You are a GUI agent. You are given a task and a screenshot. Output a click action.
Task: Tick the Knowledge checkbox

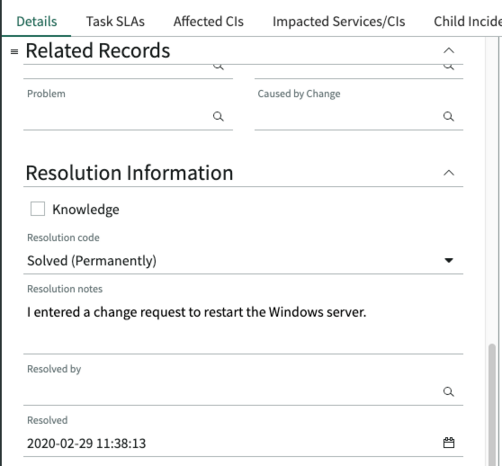(37, 209)
